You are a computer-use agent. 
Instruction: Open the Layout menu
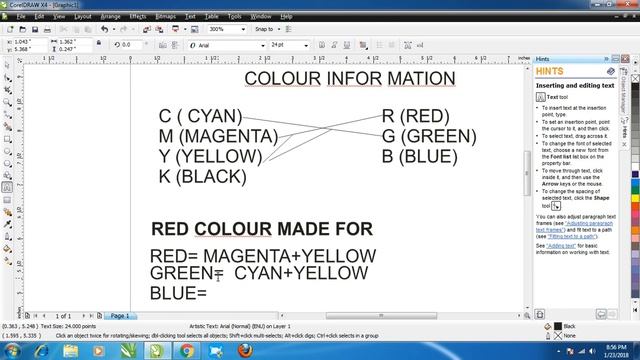coord(82,16)
